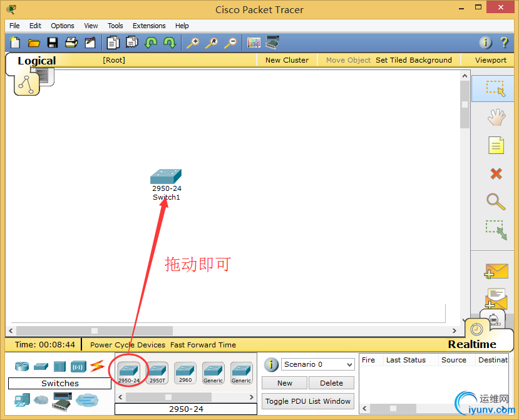Screen dimensions: 519x420
Task: Choose the Inspect magnifier tool
Action: [496, 202]
